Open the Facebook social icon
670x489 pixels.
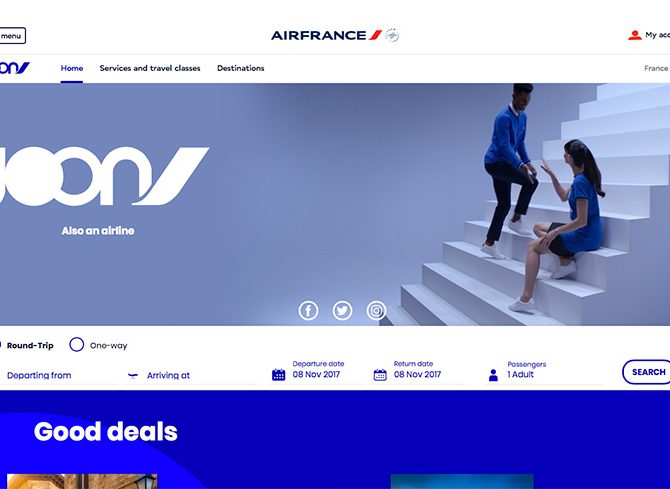coord(308,311)
